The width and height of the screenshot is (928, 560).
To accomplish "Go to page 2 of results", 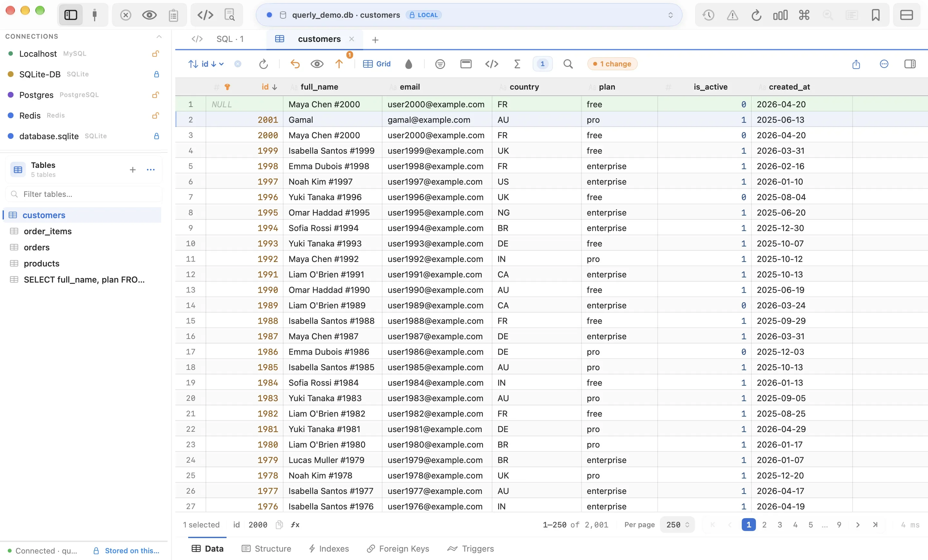I will click(764, 525).
